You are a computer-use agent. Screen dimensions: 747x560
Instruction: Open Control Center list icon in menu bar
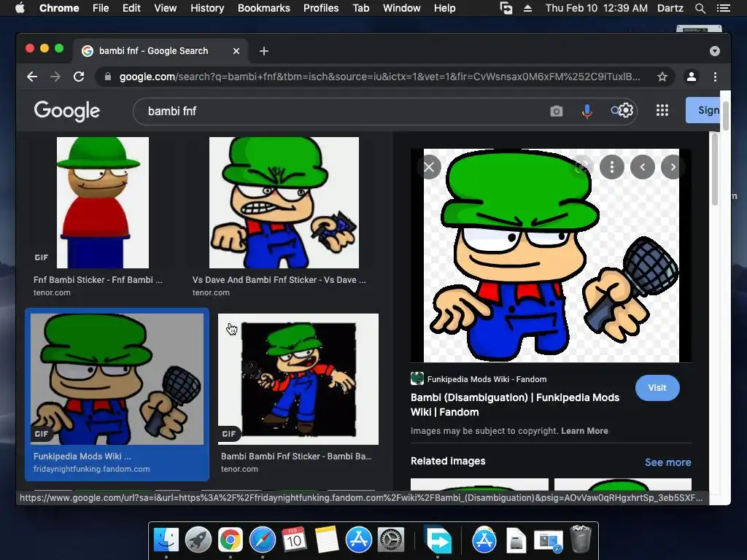tap(723, 8)
